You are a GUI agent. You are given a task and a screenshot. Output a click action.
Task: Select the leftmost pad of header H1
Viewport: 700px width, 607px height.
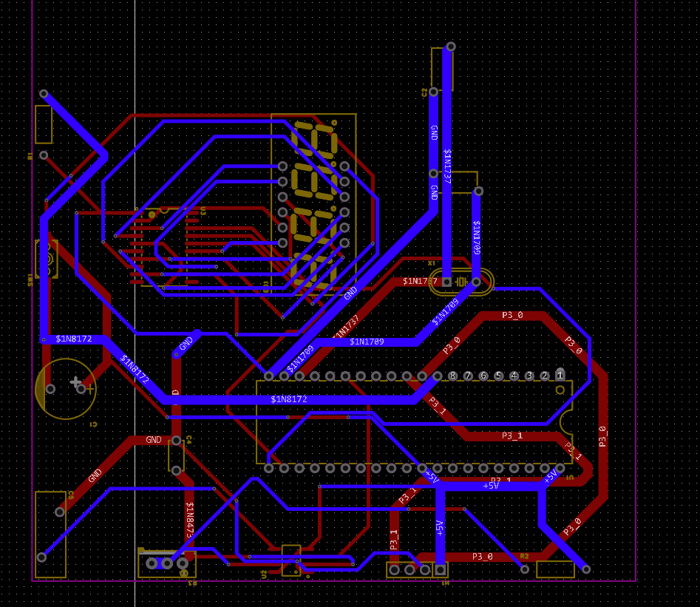pos(394,569)
